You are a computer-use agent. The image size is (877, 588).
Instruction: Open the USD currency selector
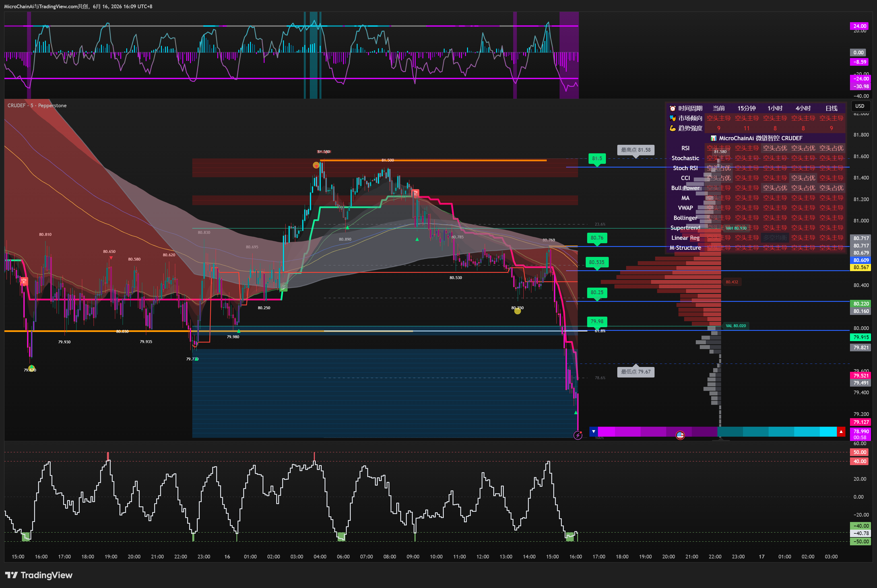[x=860, y=106]
